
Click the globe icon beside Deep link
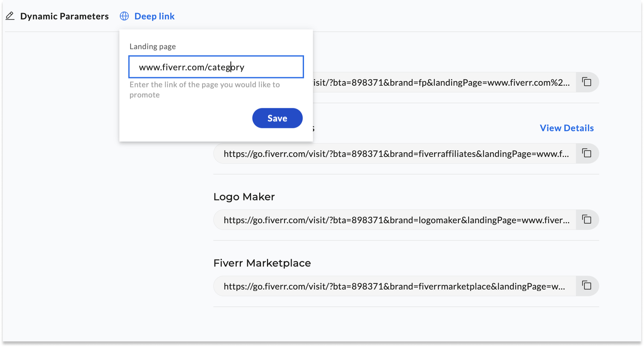click(124, 16)
